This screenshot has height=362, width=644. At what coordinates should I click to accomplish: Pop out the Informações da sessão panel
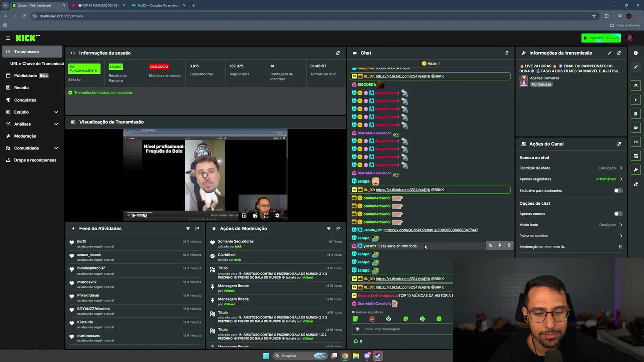click(338, 53)
